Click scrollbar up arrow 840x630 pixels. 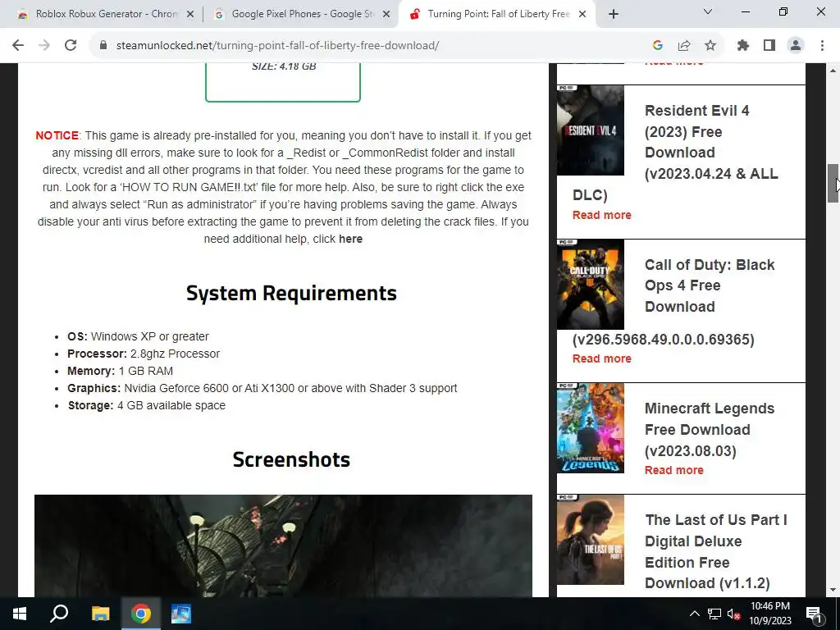tap(833, 71)
